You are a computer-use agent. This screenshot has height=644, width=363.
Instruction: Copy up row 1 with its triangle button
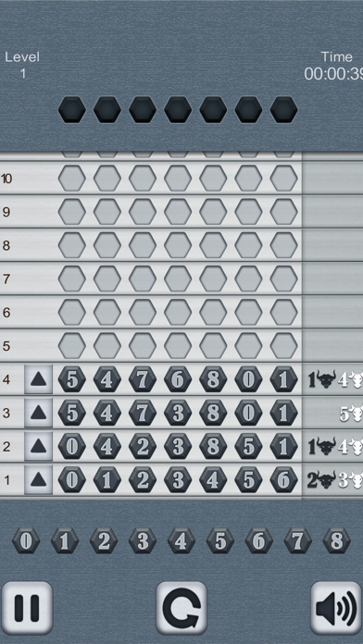(38, 479)
